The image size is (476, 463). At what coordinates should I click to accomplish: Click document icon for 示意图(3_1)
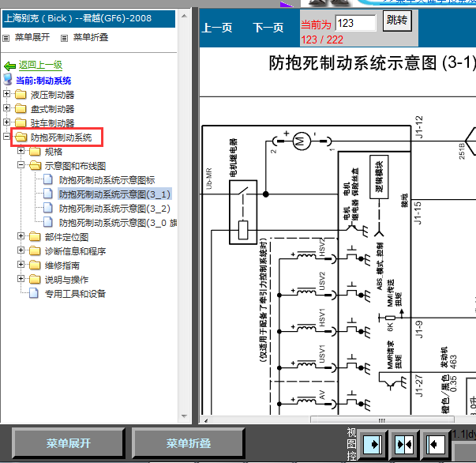point(48,194)
